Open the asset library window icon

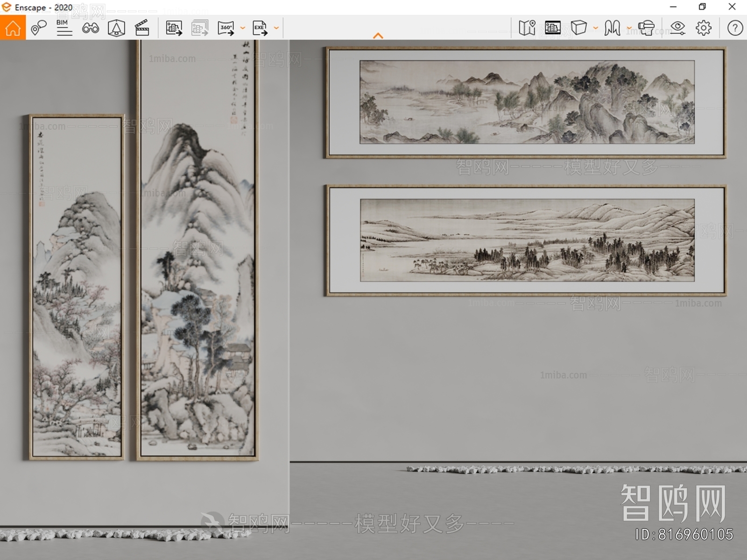[x=552, y=28]
